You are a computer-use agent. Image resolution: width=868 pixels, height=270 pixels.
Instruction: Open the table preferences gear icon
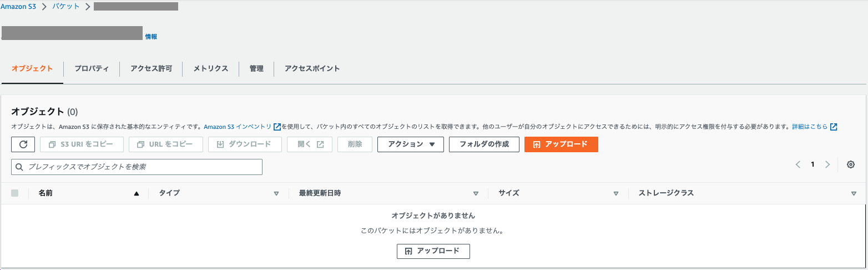pos(851,164)
